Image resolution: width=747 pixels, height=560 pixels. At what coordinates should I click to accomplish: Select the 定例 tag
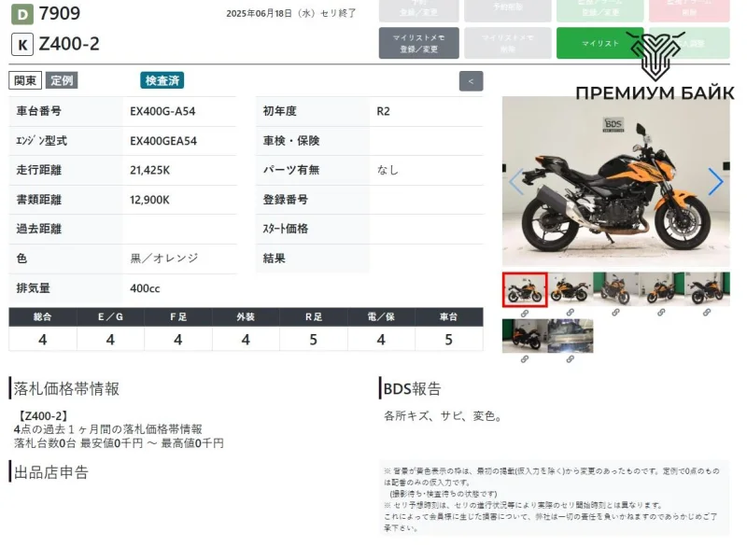(x=63, y=80)
